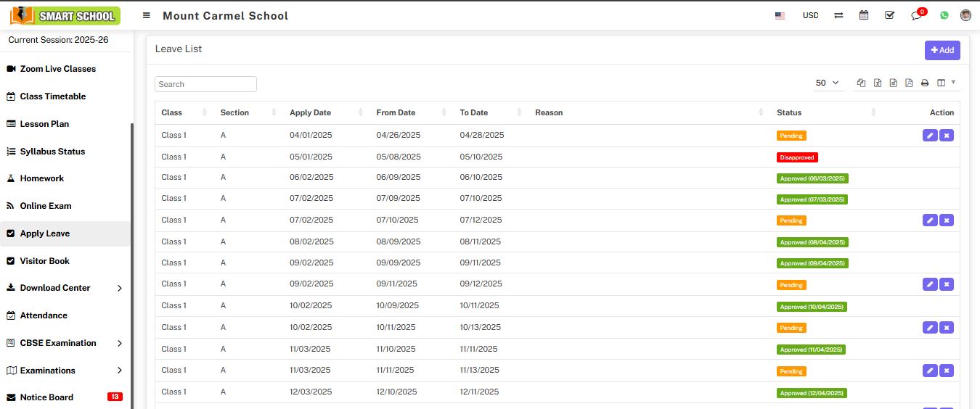
Task: Open the USD currency selector
Action: point(810,15)
